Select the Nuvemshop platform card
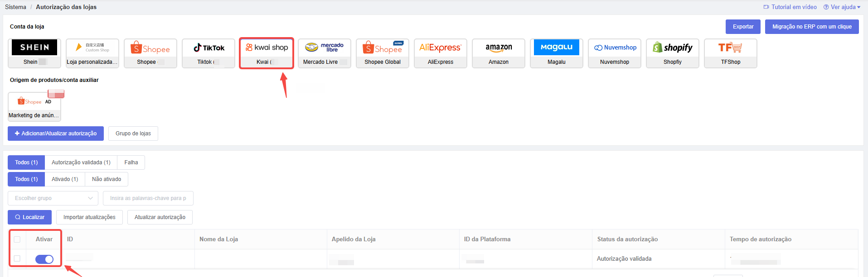Screen dimensions: 868x277 [615, 53]
